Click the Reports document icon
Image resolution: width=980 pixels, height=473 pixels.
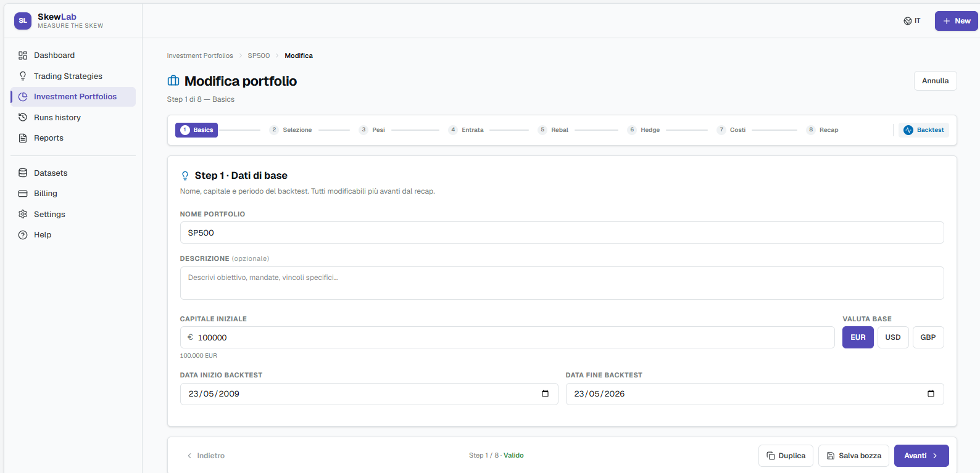tap(23, 138)
